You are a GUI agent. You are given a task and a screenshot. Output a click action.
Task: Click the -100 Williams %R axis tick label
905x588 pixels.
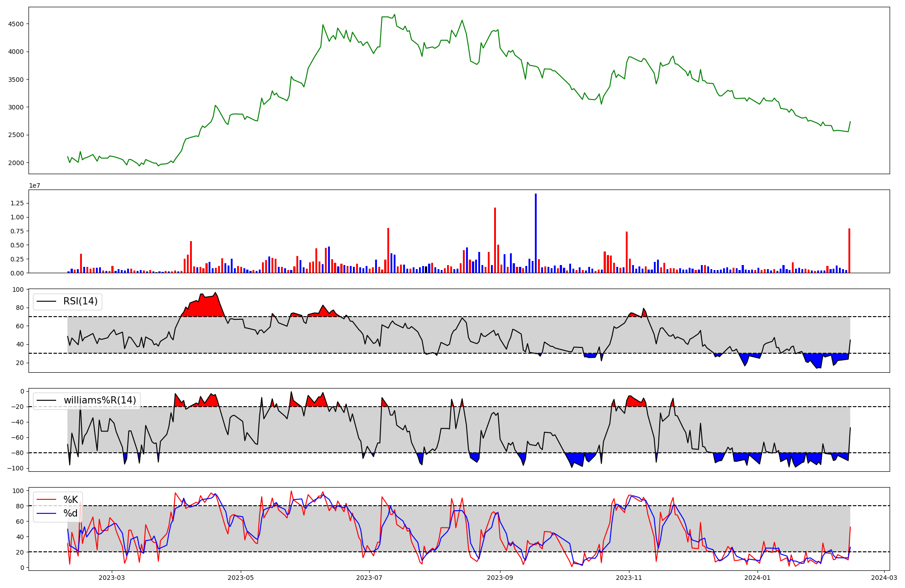(x=16, y=468)
